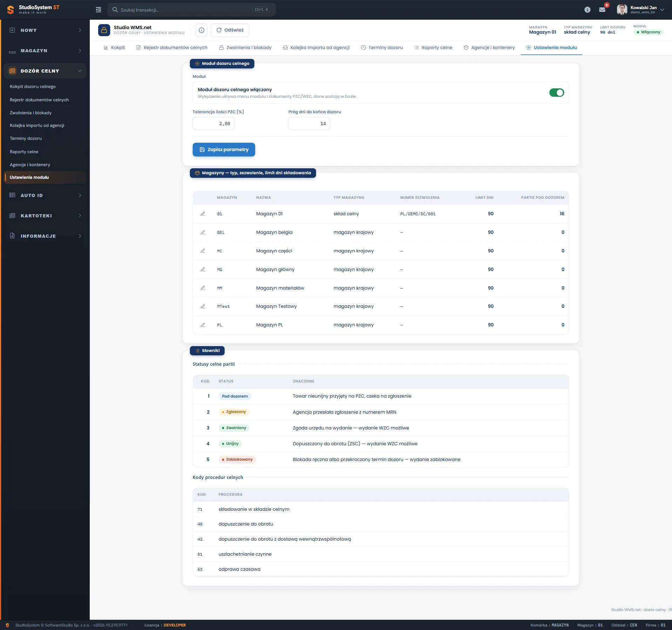The image size is (672, 630).
Task: Open the Rejestr dokumentów celnych tab
Action: [172, 48]
